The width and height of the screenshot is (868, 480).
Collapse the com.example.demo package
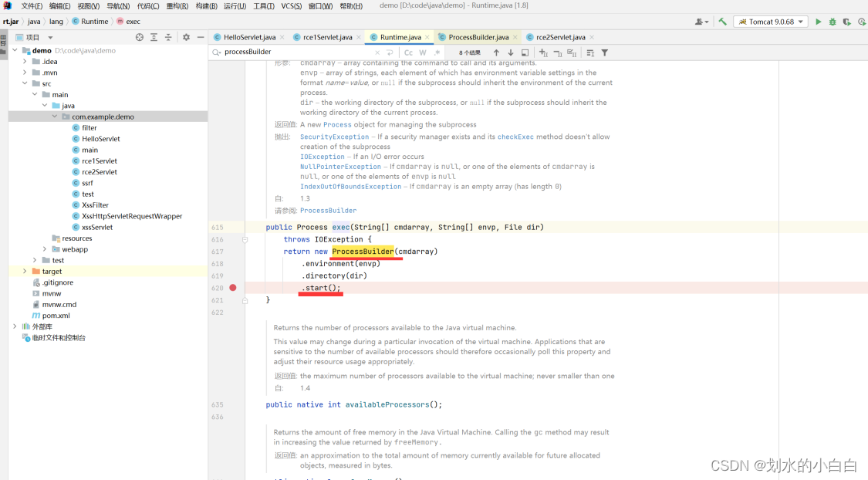click(x=55, y=117)
